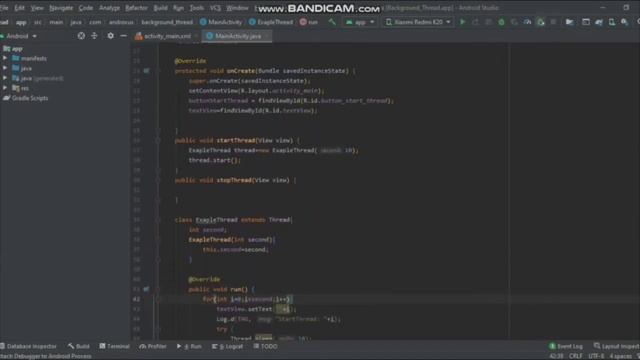640x360 pixels.
Task: Click ExapleThread breadcrumb in navigation bar
Action: point(271,22)
